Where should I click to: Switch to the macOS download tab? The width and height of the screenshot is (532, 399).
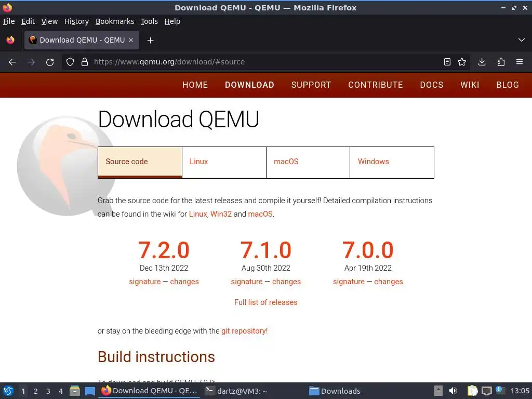tap(308, 163)
